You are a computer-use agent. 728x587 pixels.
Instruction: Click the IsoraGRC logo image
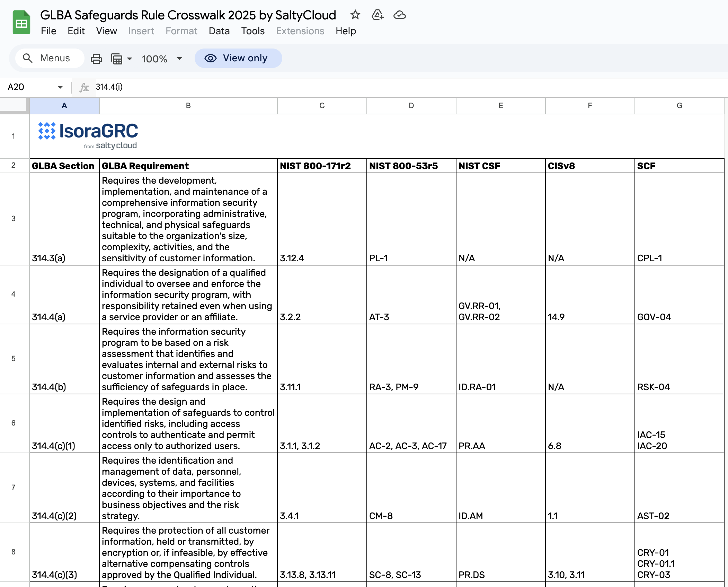coord(88,135)
